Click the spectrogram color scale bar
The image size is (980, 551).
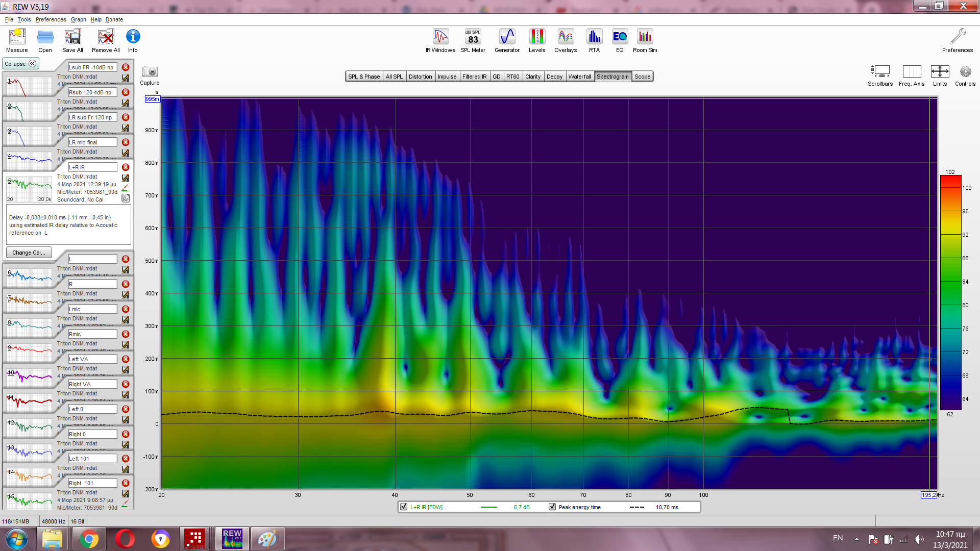pyautogui.click(x=950, y=293)
